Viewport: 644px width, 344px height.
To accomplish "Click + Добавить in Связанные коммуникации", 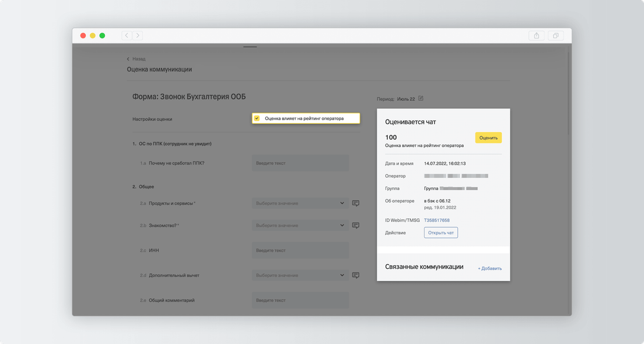I will point(489,268).
